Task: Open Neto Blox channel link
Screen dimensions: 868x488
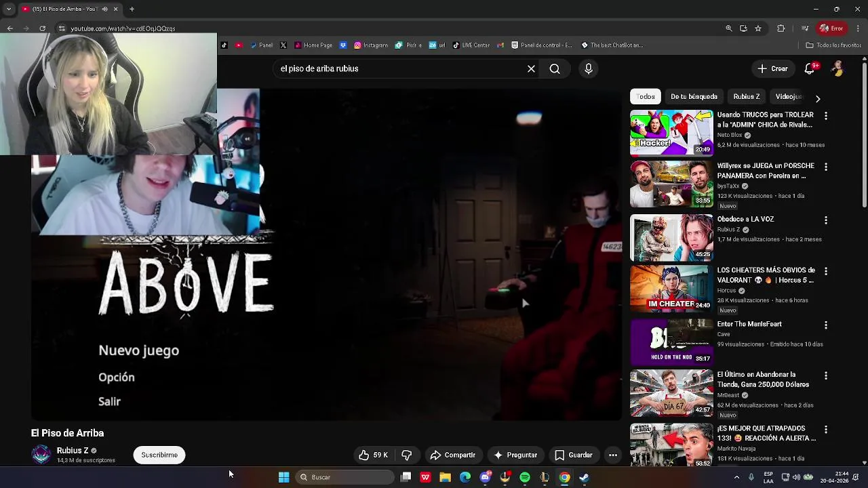Action: point(729,135)
